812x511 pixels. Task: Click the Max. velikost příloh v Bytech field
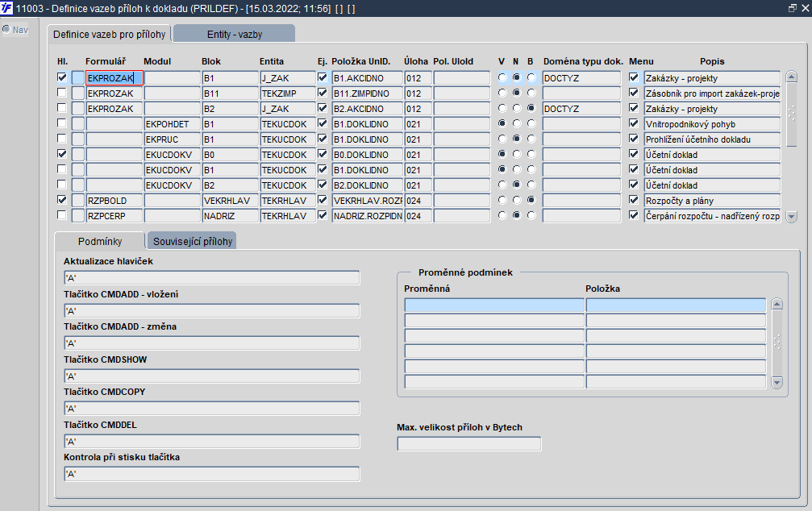click(468, 443)
